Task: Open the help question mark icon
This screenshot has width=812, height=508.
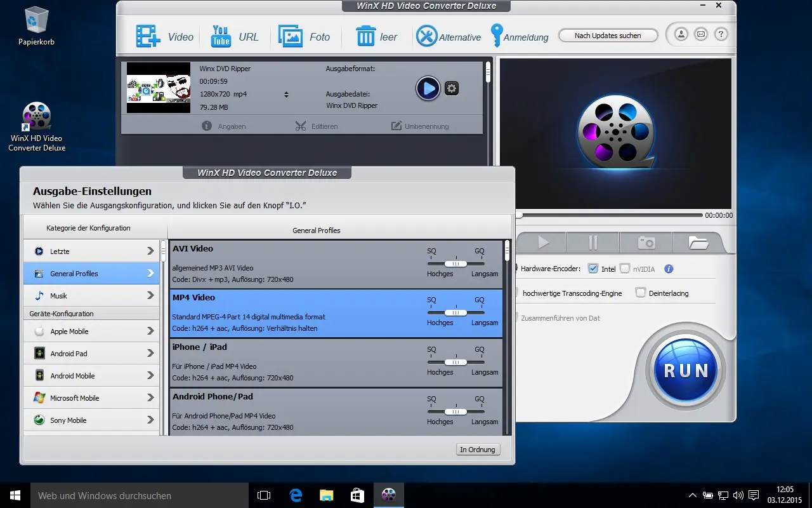Action: coord(721,34)
